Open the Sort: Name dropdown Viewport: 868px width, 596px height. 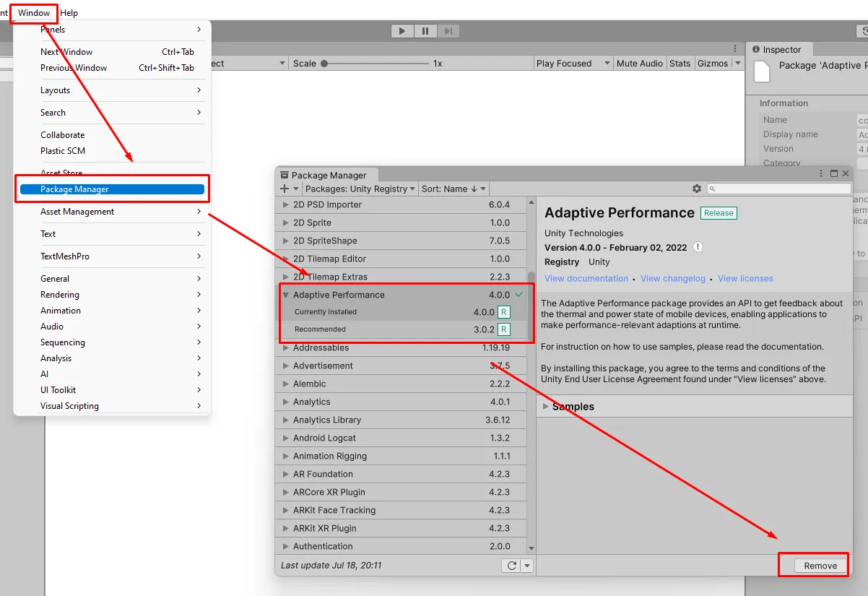tap(453, 189)
